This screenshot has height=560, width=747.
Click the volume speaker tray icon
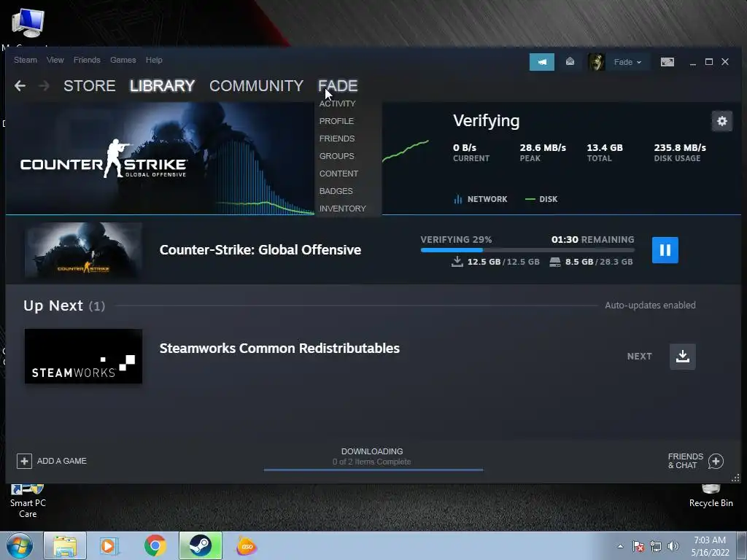(673, 546)
